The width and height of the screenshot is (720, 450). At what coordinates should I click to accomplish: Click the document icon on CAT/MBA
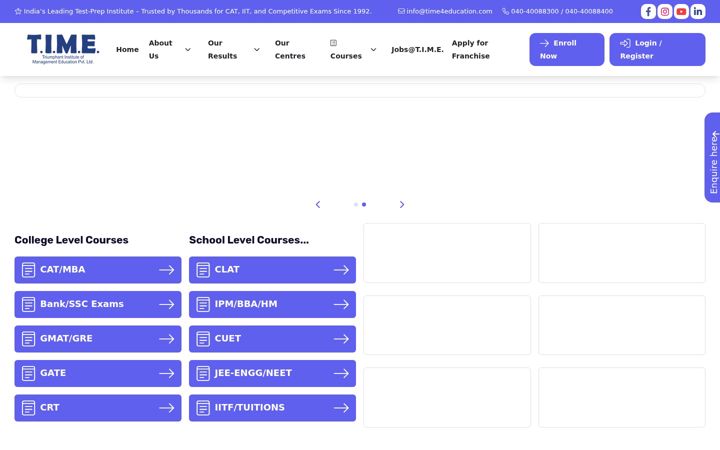coord(28,270)
